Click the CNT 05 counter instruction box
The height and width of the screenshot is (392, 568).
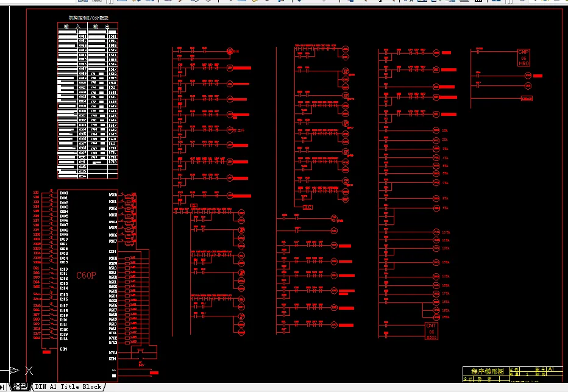tap(431, 331)
